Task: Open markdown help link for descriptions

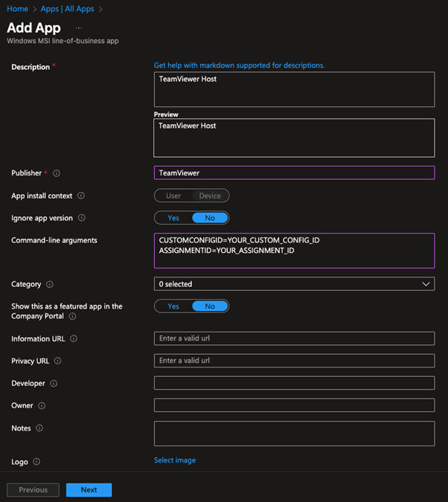Action: click(x=239, y=65)
